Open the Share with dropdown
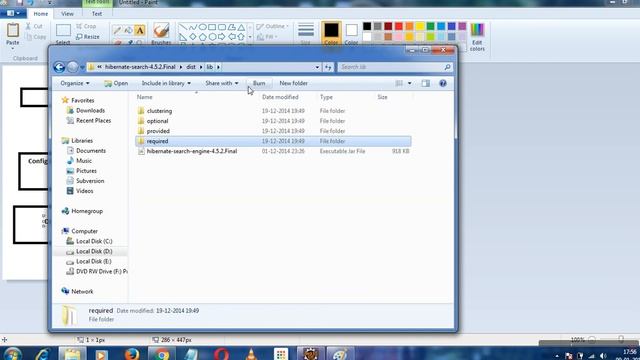The image size is (640, 360). coord(222,83)
